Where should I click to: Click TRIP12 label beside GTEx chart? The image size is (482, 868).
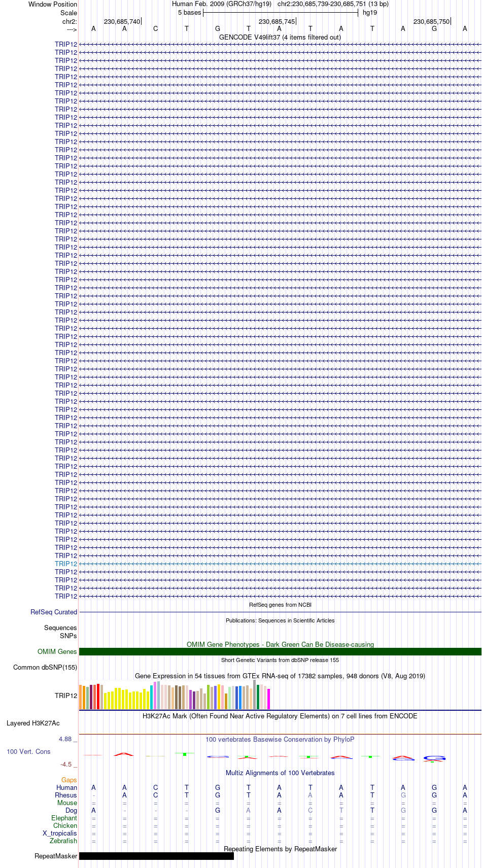[x=66, y=696]
